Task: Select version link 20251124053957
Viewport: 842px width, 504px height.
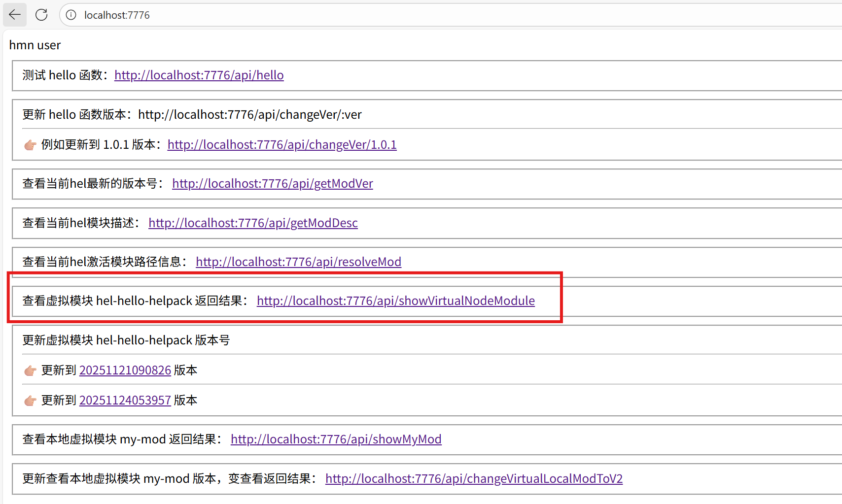Action: coord(125,400)
